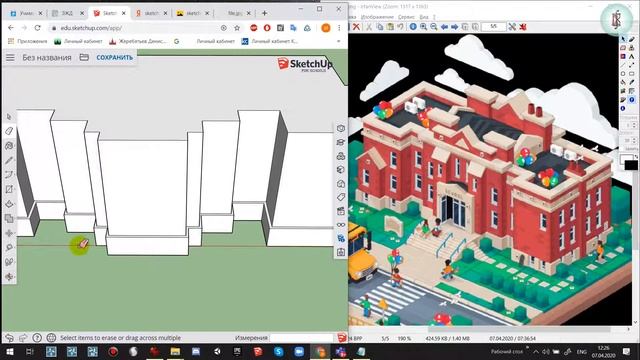Screen dimensions: 640x360
Task: Click the Chrome back arrow
Action: pyautogui.click(x=11, y=28)
